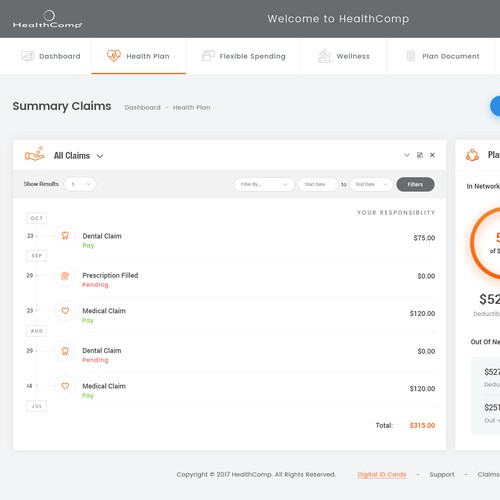
Task: Click the OCT month marker in timeline
Action: (x=37, y=218)
